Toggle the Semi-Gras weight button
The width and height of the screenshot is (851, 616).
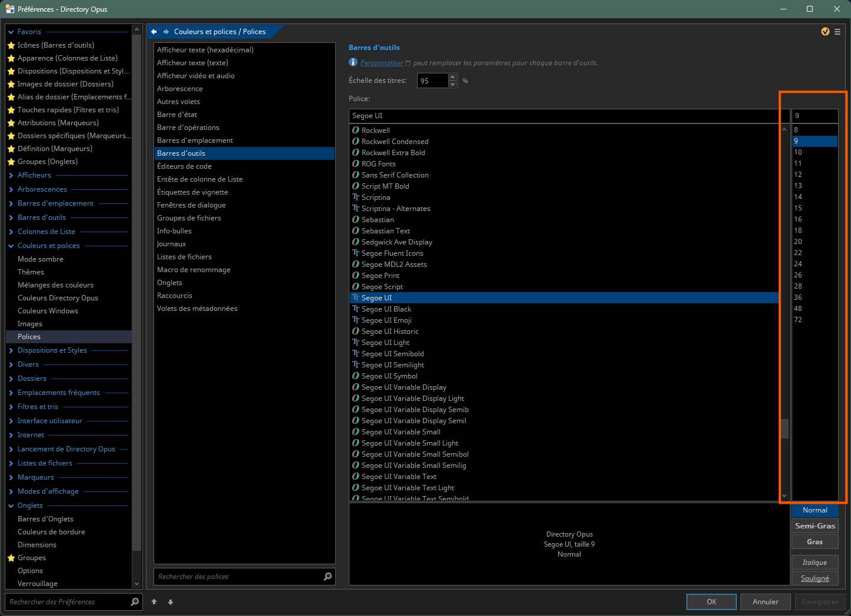pyautogui.click(x=815, y=526)
